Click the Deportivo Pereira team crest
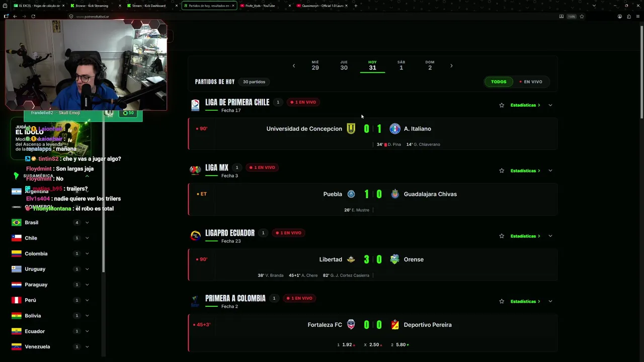 click(x=395, y=325)
